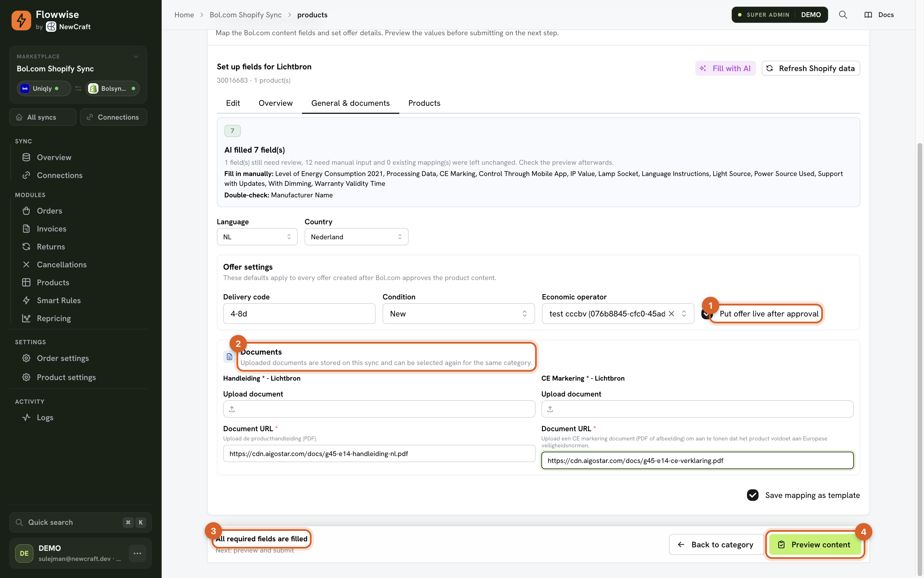Open activity Logs
Viewport: 924px width, 578px height.
pos(45,417)
